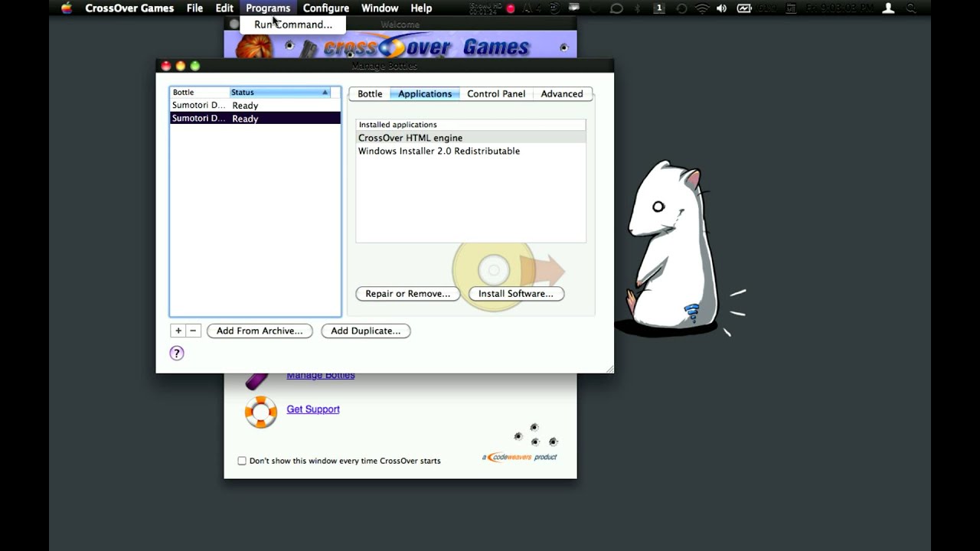Open the help question mark button

(x=177, y=353)
